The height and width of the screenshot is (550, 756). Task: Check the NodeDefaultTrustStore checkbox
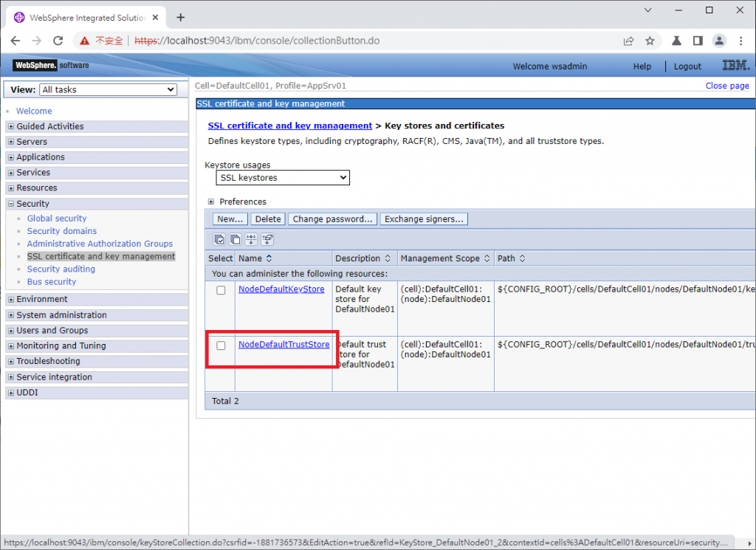coord(221,346)
